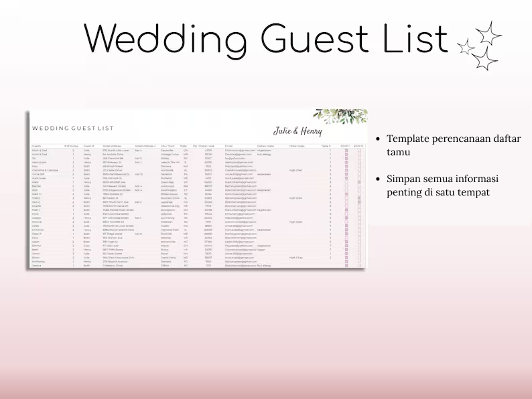532x399 pixels.
Task: Toggle RSVP N checkbox for first Mom & Dad row
Action: (x=359, y=150)
